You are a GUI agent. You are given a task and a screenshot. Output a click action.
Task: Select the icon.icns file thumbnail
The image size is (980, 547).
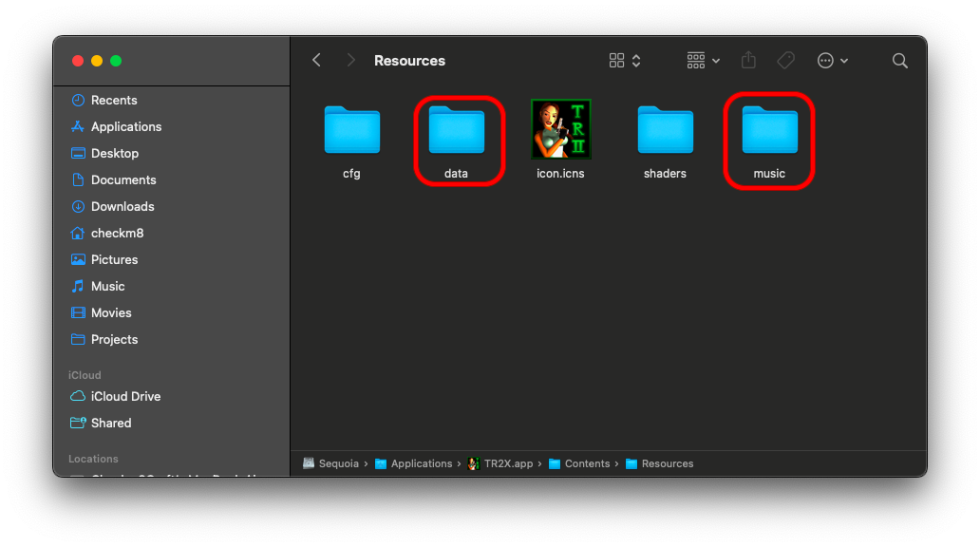coord(560,129)
